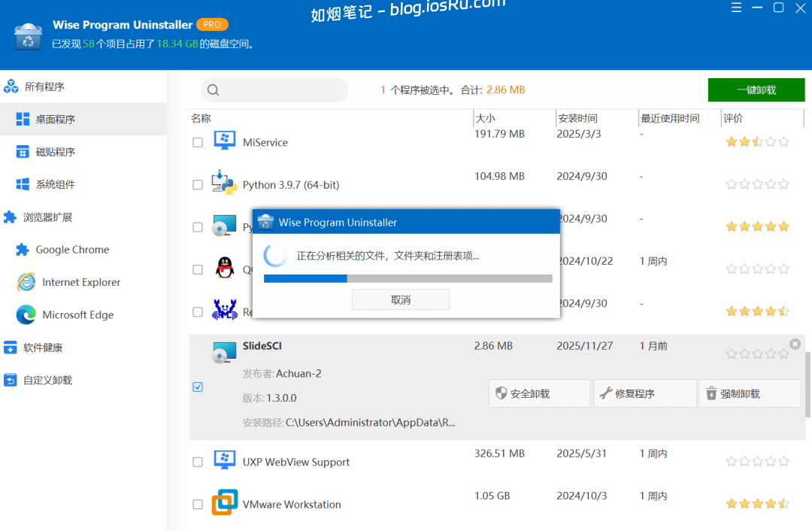
Task: Dismiss the SlideSCI expanded details row
Action: pos(795,344)
